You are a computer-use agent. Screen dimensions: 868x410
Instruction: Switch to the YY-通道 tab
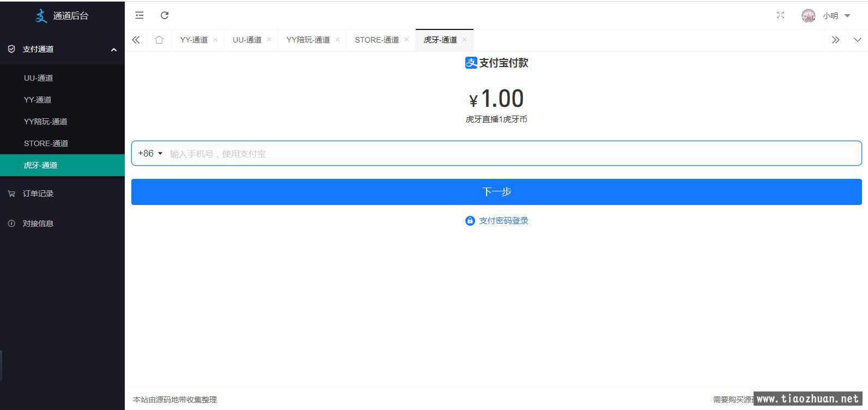point(193,40)
